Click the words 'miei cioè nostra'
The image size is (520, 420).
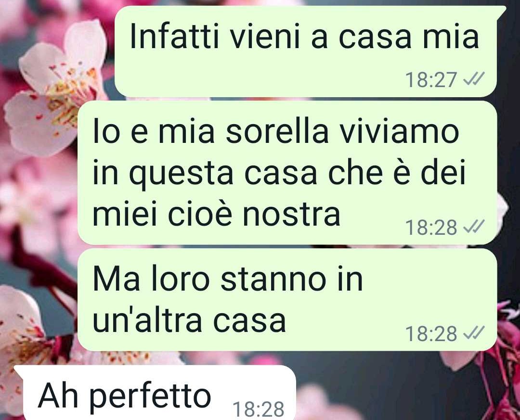click(x=216, y=214)
